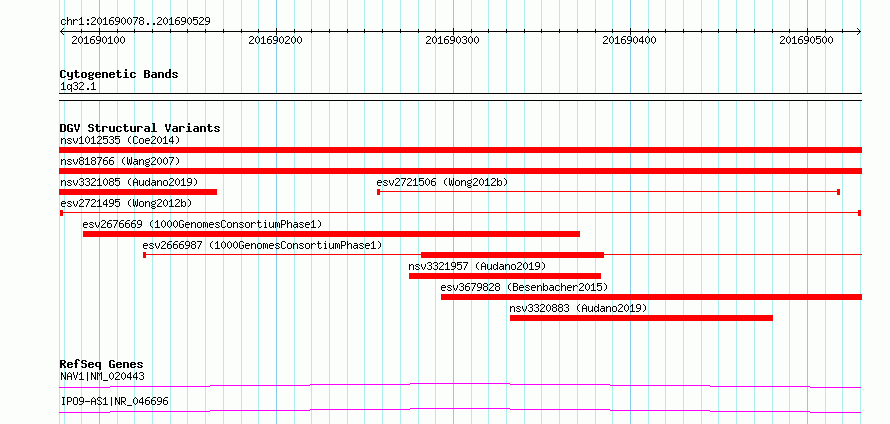Click left end marker of esv2666987
890x424 pixels.
(x=145, y=255)
